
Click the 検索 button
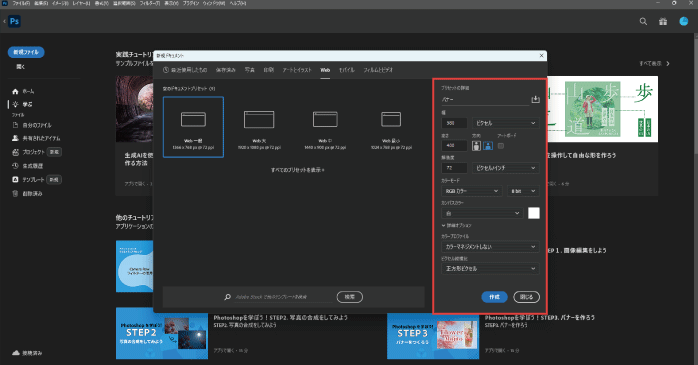[349, 297]
